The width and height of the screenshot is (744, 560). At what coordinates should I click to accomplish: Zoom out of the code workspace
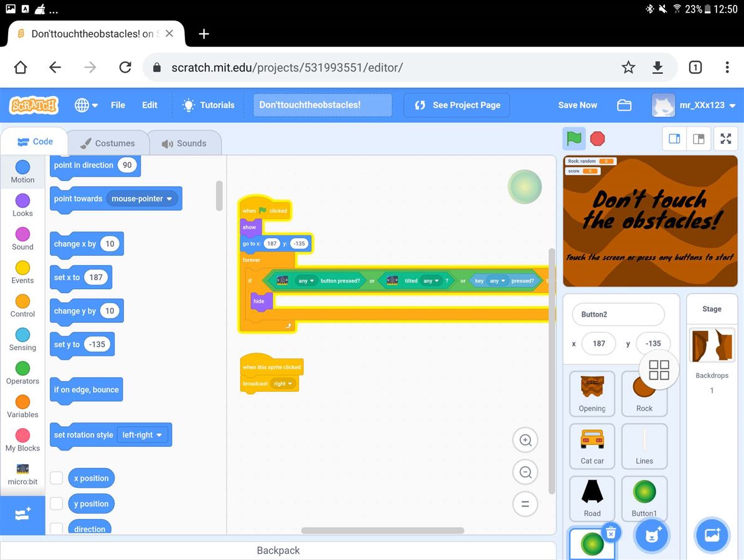tap(525, 472)
